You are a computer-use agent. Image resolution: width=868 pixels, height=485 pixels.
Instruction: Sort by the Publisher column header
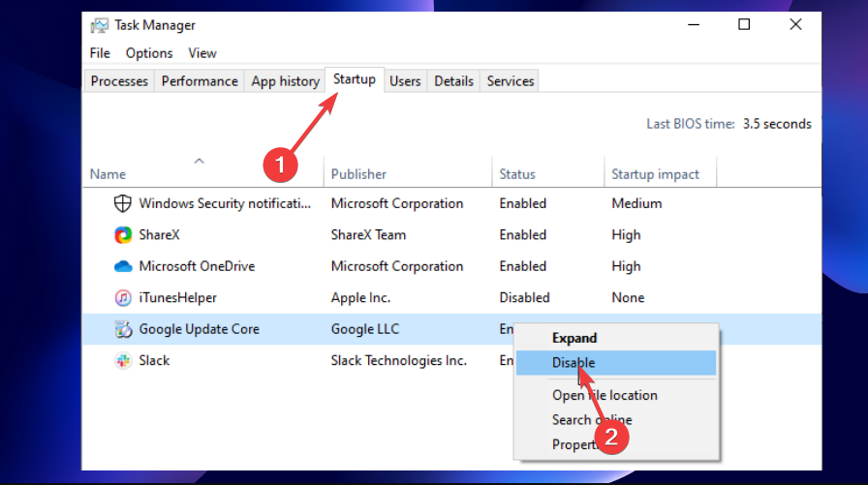pyautogui.click(x=358, y=174)
